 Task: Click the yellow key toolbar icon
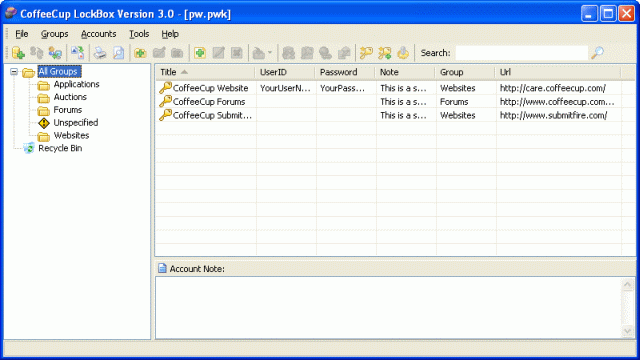(x=366, y=53)
